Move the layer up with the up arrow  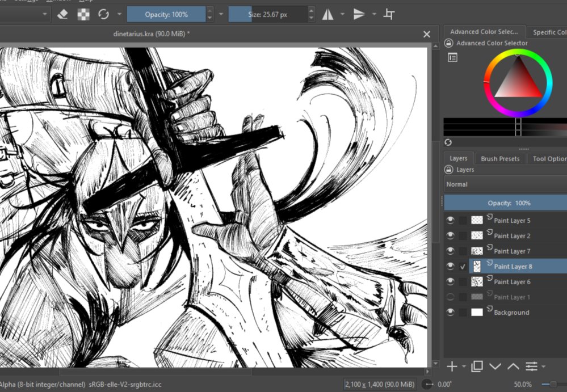(513, 366)
